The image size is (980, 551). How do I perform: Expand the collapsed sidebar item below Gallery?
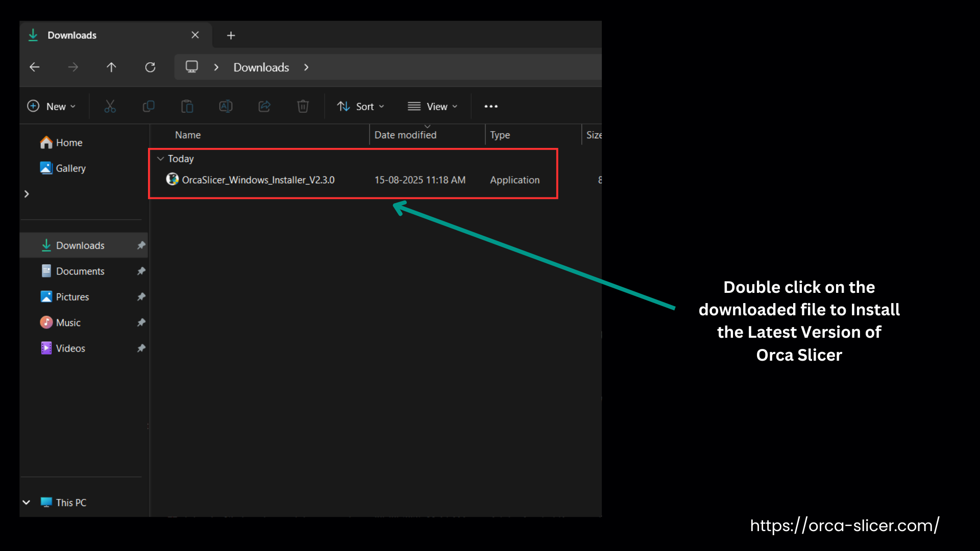[27, 194]
